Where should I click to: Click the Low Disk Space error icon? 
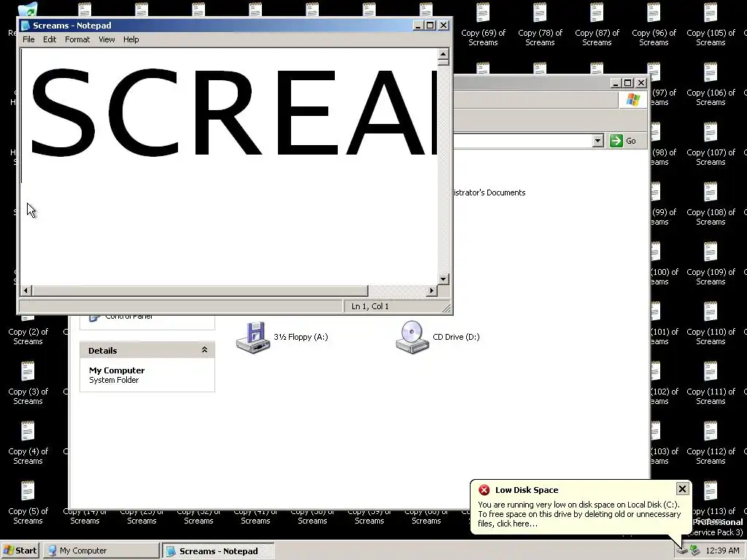[484, 490]
